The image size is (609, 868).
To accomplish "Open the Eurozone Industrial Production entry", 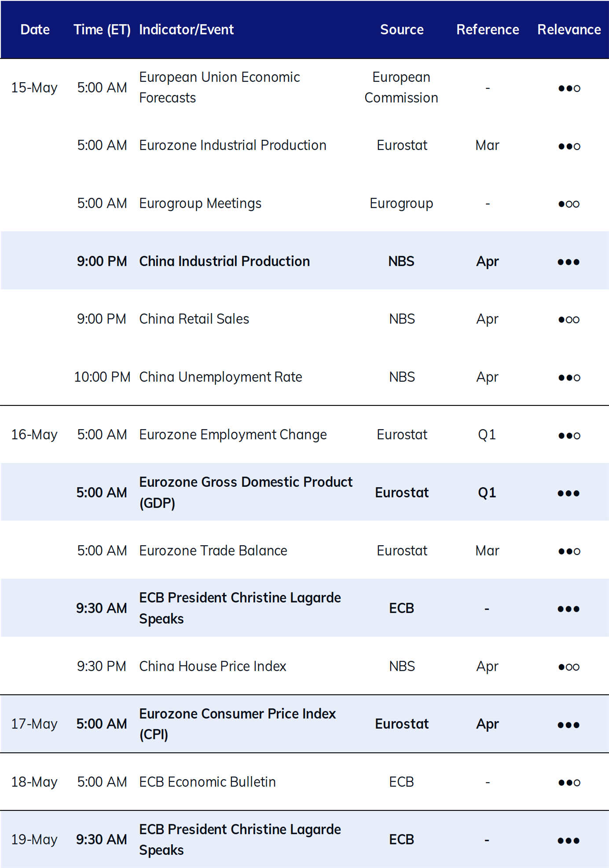I will point(233,145).
